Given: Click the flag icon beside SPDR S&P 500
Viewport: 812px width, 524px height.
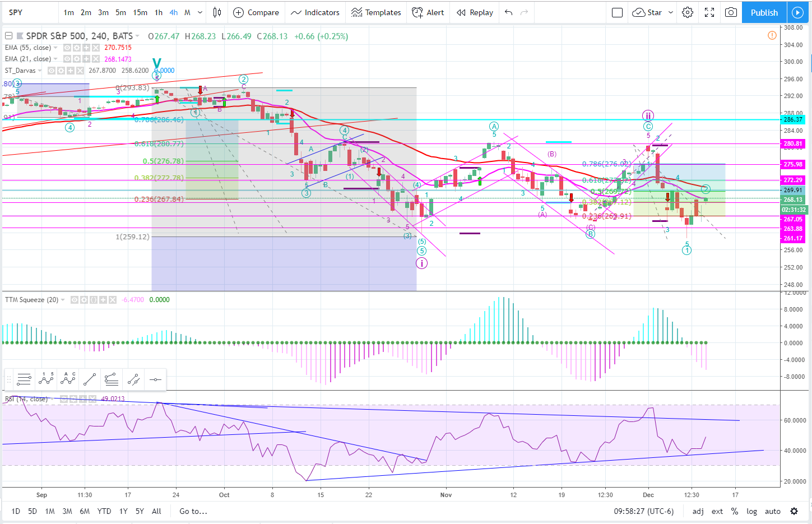Looking at the screenshot, I should click(x=20, y=36).
